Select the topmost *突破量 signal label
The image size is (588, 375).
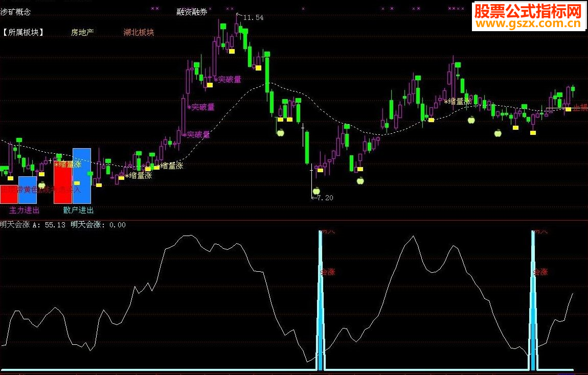pos(228,79)
